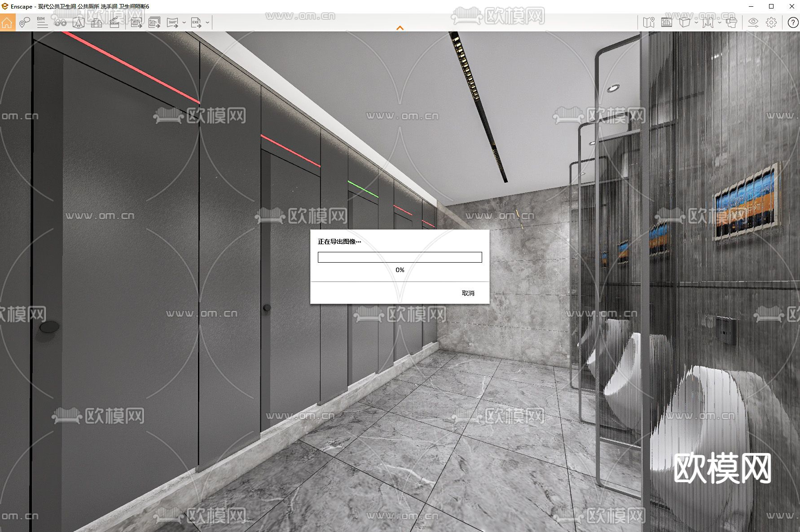This screenshot has width=800, height=532.
Task: Click the single screenshot export icon
Action: point(136,22)
